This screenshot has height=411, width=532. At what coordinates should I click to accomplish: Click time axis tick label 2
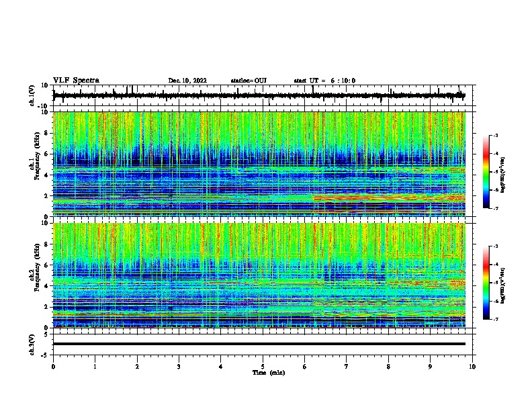137,367
